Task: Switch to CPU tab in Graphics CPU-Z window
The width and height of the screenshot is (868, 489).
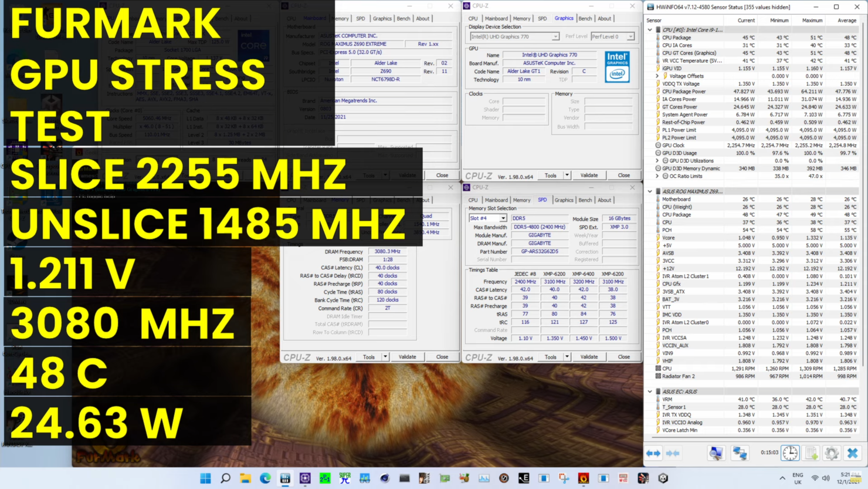Action: tap(473, 19)
